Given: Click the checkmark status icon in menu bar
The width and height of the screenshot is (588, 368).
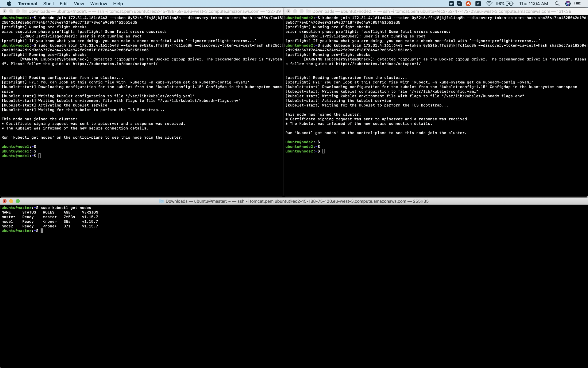Looking at the screenshot, I should click(x=460, y=4).
